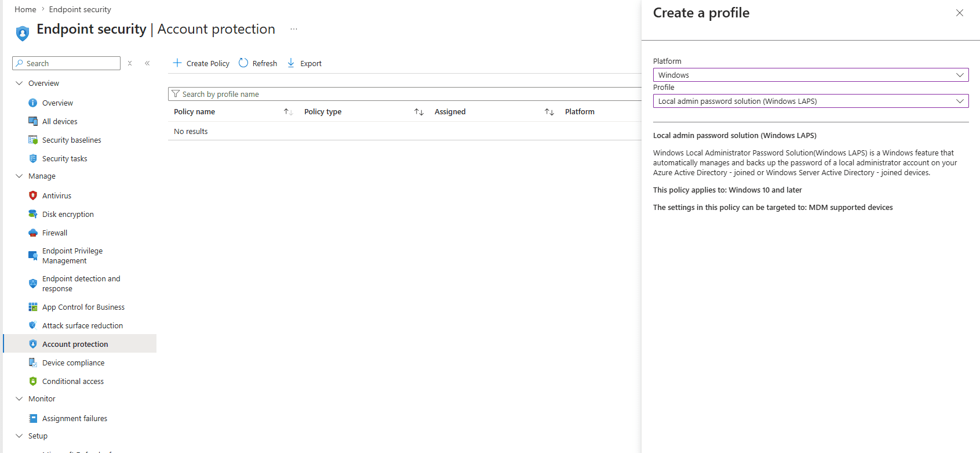
Task: Clear the sidebar search with X icon
Action: click(x=130, y=63)
